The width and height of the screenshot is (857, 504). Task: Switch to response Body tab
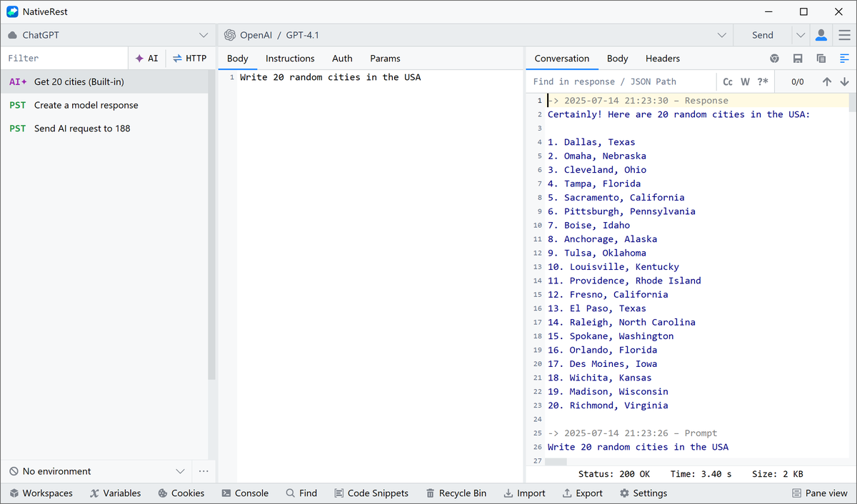coord(618,59)
